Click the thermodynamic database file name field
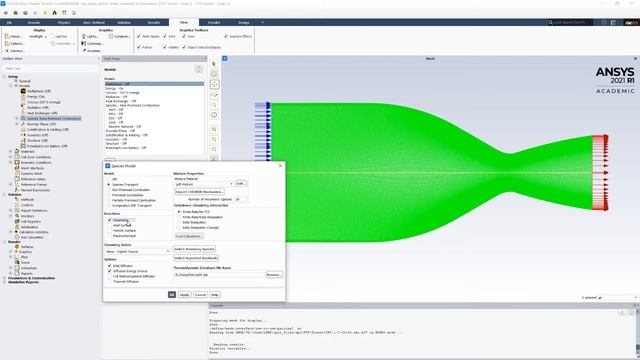The width and height of the screenshot is (640, 360). pos(220,275)
